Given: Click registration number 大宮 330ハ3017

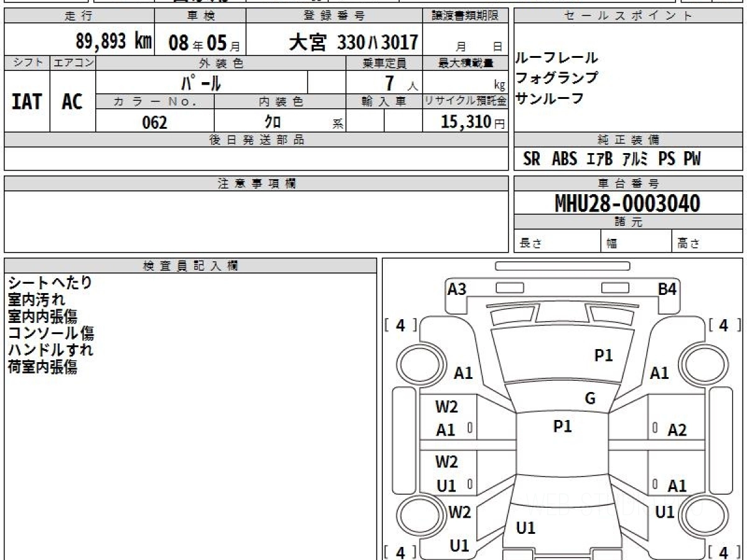Looking at the screenshot, I should (x=354, y=42).
